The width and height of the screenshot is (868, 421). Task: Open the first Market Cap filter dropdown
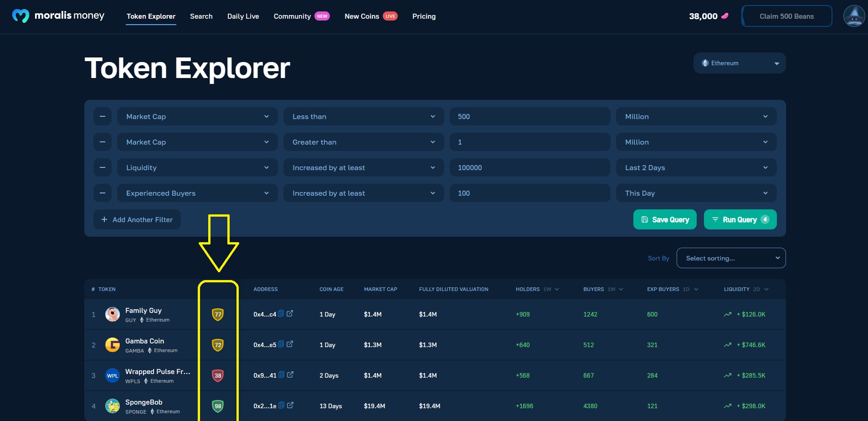point(197,116)
